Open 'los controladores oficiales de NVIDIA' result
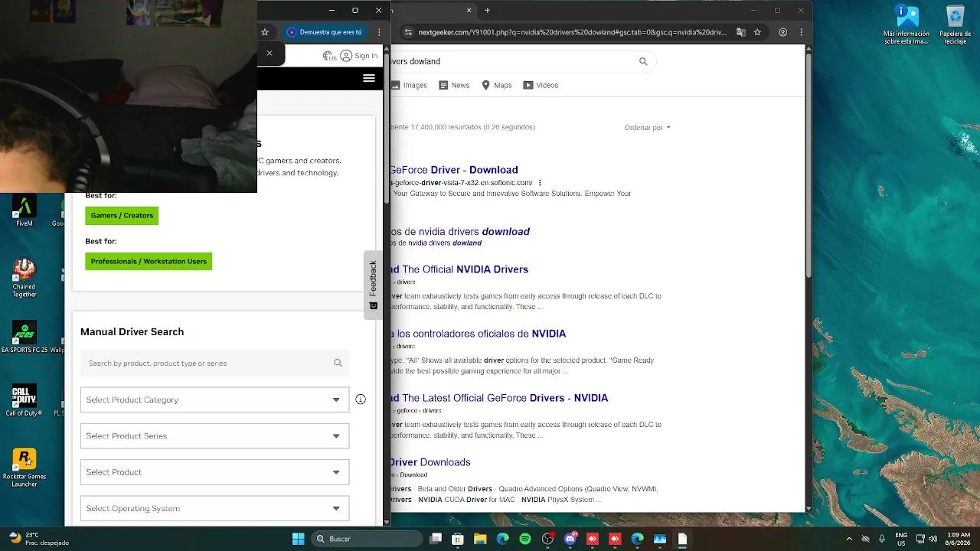The height and width of the screenshot is (551, 980). pyautogui.click(x=479, y=334)
